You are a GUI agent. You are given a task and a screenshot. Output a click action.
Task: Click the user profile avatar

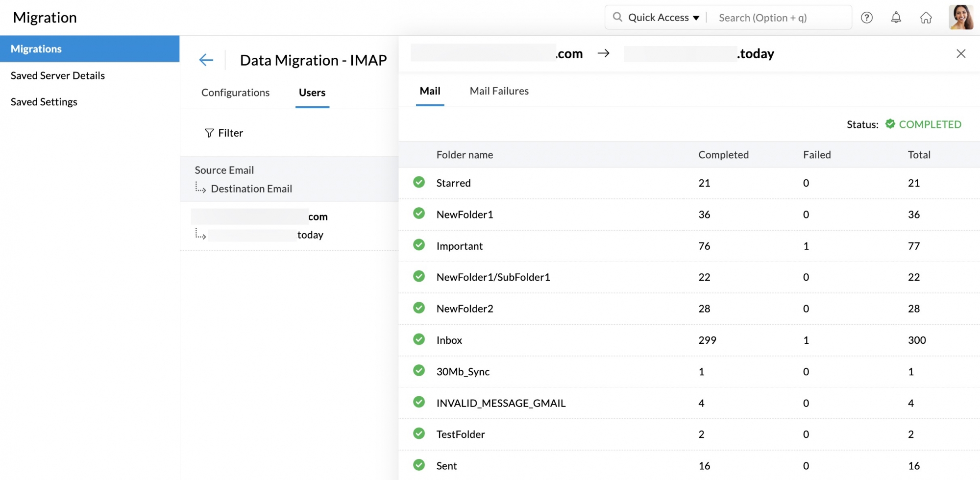pyautogui.click(x=960, y=18)
